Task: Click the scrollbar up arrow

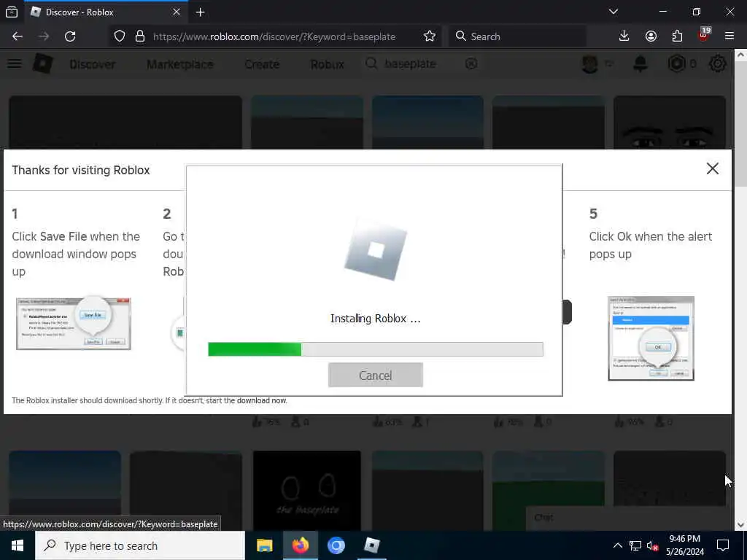Action: click(x=740, y=55)
